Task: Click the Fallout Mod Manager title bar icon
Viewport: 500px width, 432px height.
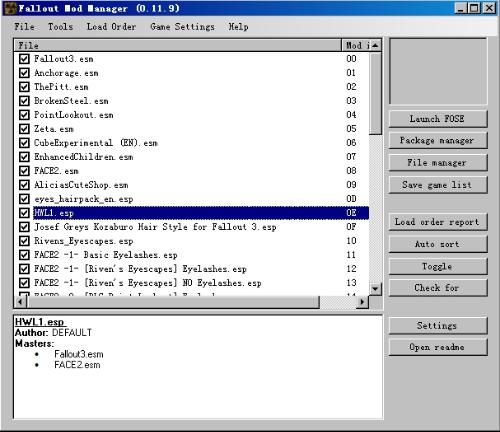Action: pyautogui.click(x=11, y=8)
